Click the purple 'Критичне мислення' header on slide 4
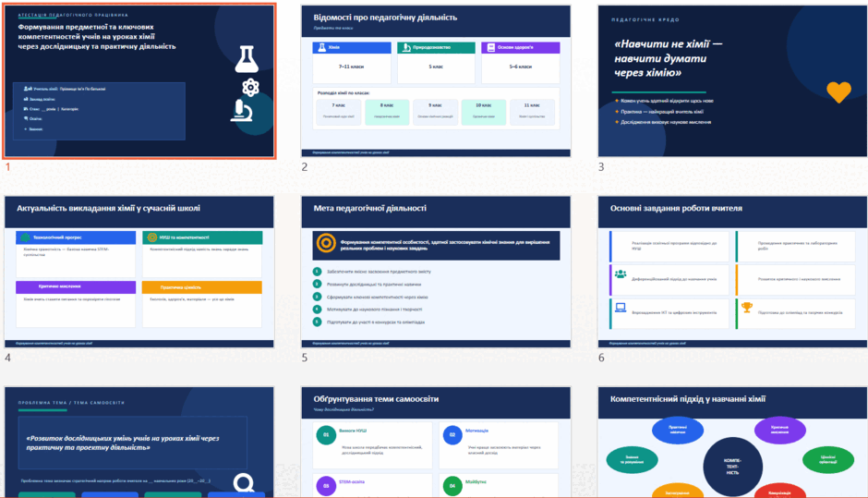The width and height of the screenshot is (868, 498). coord(76,287)
